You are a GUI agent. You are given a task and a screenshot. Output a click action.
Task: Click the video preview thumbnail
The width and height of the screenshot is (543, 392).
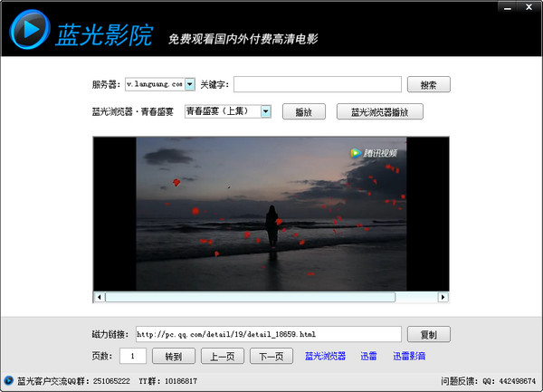(x=271, y=214)
